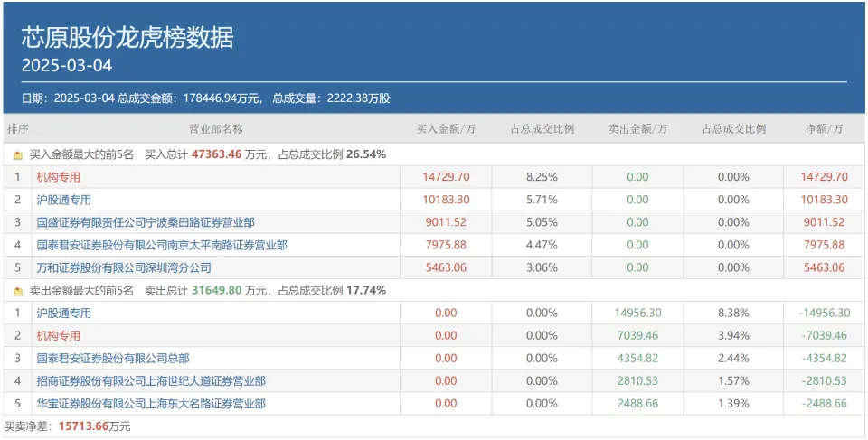Image resolution: width=868 pixels, height=440 pixels.
Task: Click the 排序 column header
Action: pos(17,129)
